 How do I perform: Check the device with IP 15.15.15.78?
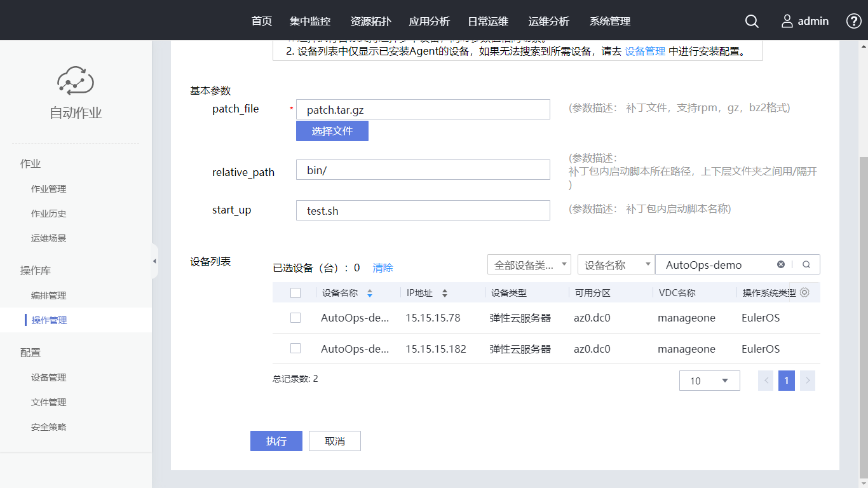(295, 318)
